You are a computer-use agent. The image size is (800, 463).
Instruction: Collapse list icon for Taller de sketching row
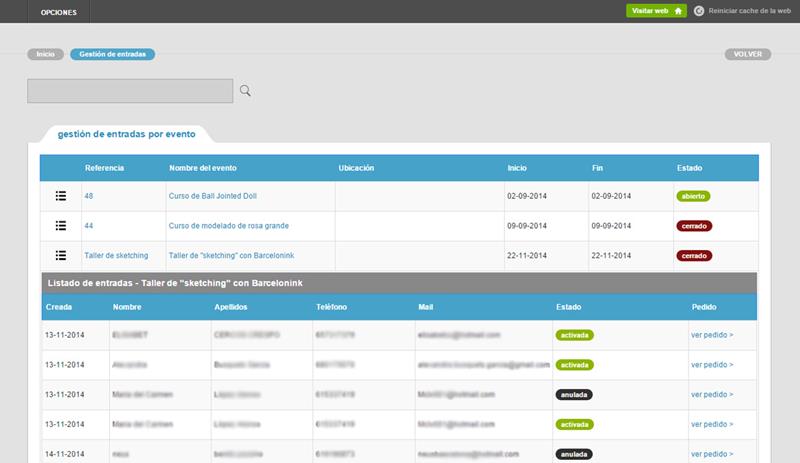(x=60, y=256)
